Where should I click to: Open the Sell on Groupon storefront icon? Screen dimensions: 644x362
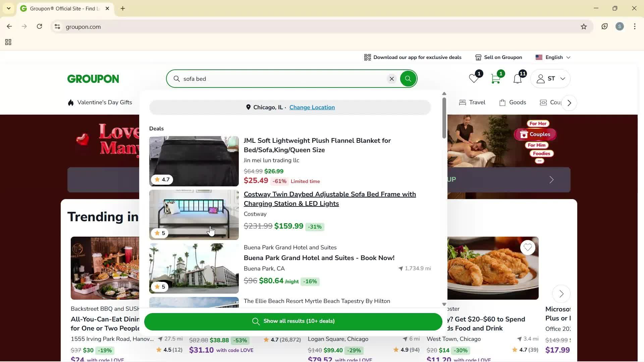[478, 57]
